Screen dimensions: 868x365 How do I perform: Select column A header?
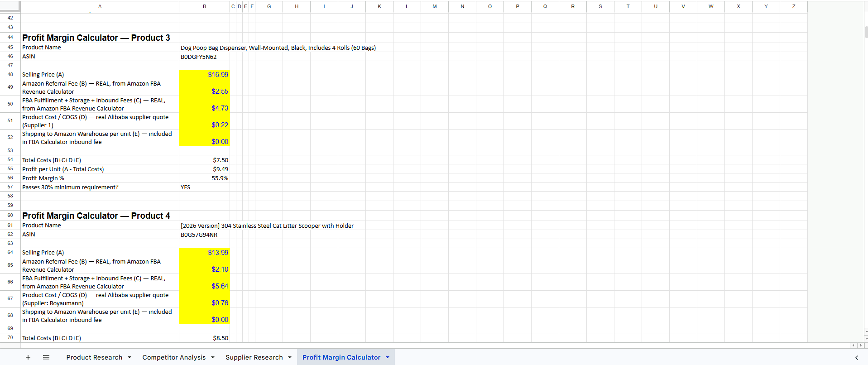coord(100,6)
